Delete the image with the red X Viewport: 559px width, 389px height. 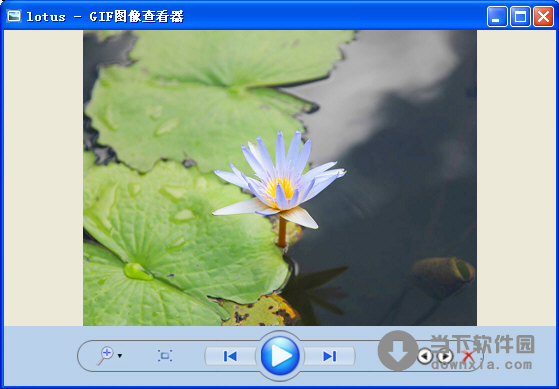(x=468, y=355)
